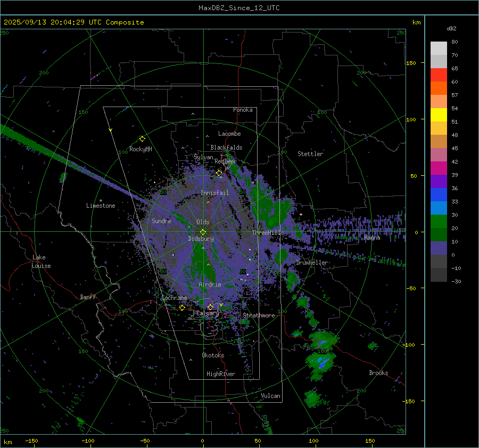
Task: Click the Strathmore city label
Action: [259, 315]
